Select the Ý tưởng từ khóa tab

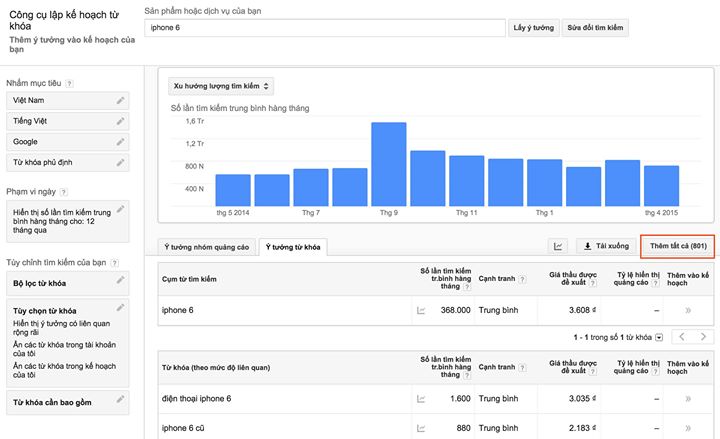[293, 247]
